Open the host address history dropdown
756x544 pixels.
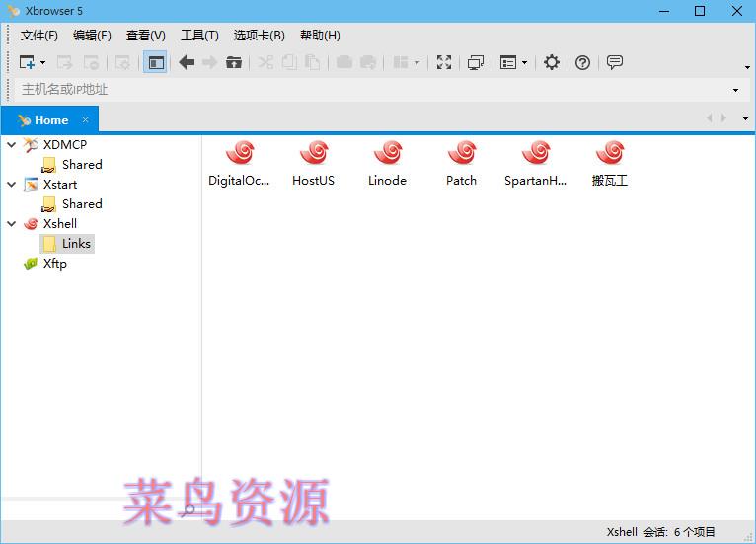click(x=735, y=90)
